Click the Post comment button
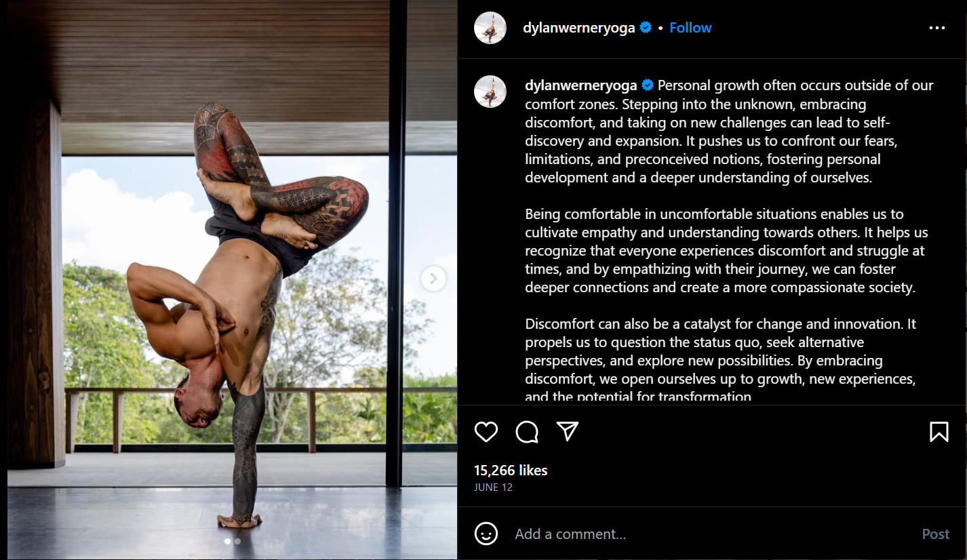This screenshot has width=967, height=560. pos(936,534)
